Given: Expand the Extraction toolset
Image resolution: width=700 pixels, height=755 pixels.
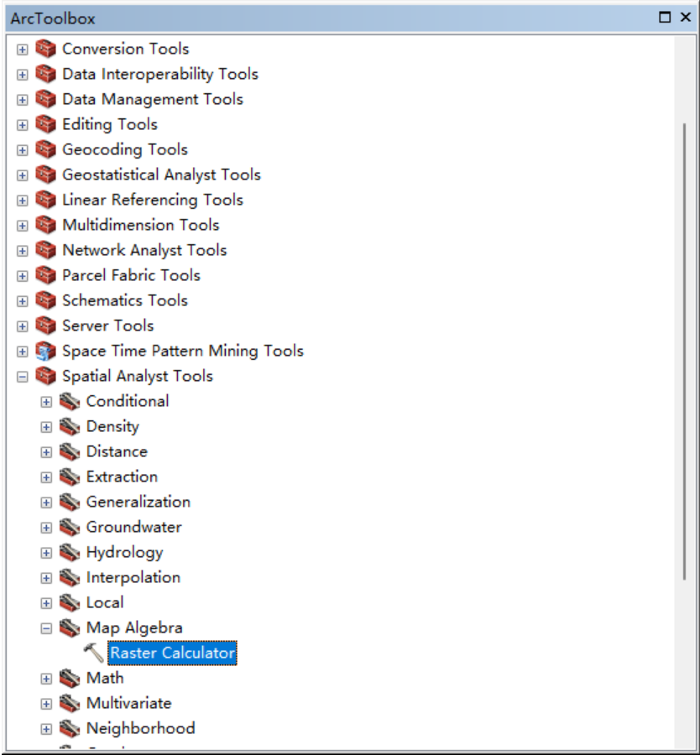Looking at the screenshot, I should tap(46, 477).
